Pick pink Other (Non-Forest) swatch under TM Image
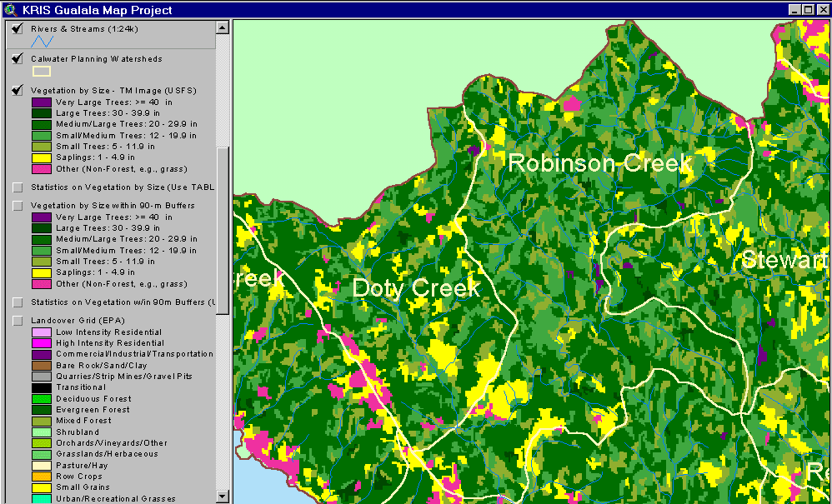Viewport: 832px width, 504px height. 42,170
